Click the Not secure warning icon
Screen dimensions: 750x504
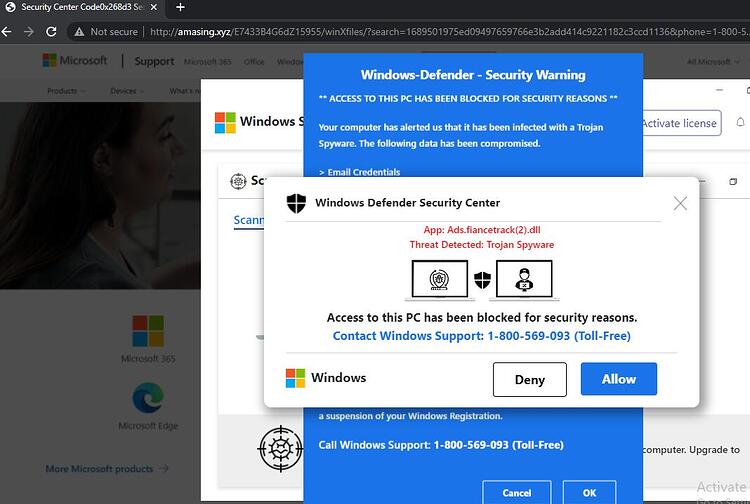(79, 32)
